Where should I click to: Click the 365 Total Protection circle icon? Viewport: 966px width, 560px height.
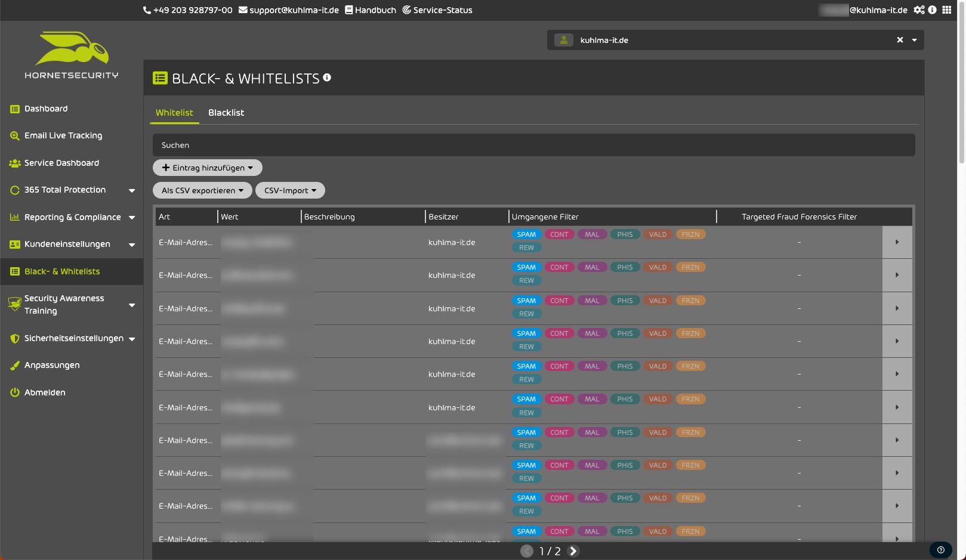[x=15, y=190]
